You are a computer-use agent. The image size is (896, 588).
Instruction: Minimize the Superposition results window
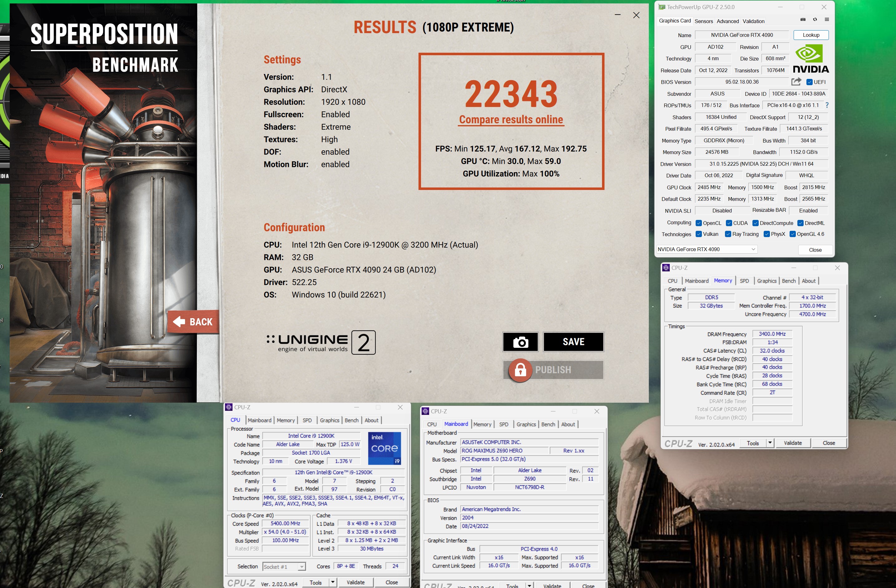[x=618, y=15]
